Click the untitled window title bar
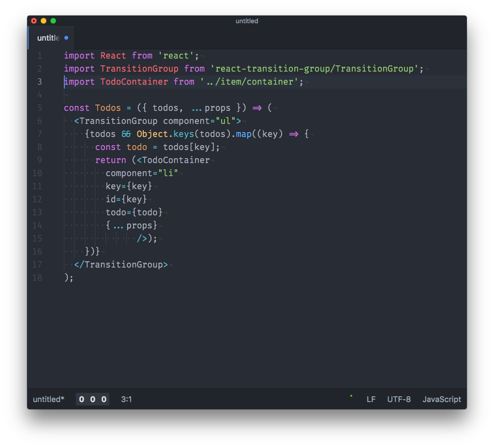 [x=247, y=21]
